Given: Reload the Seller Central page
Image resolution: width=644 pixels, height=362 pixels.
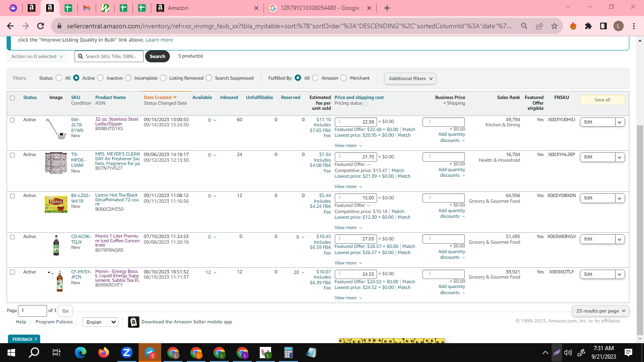Looking at the screenshot, I should 41,26.
